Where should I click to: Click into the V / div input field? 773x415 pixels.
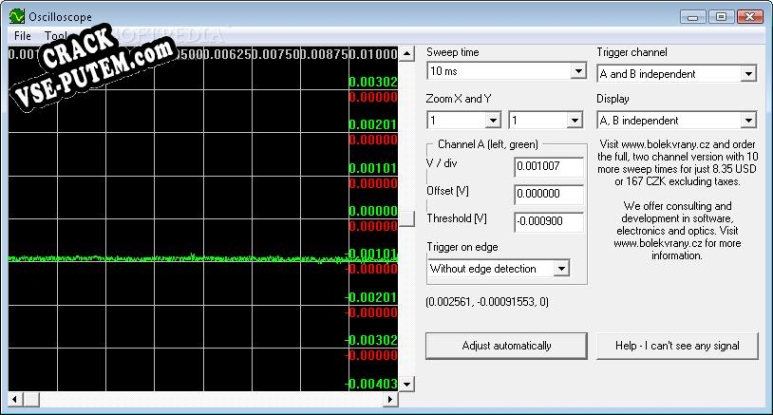[547, 166]
